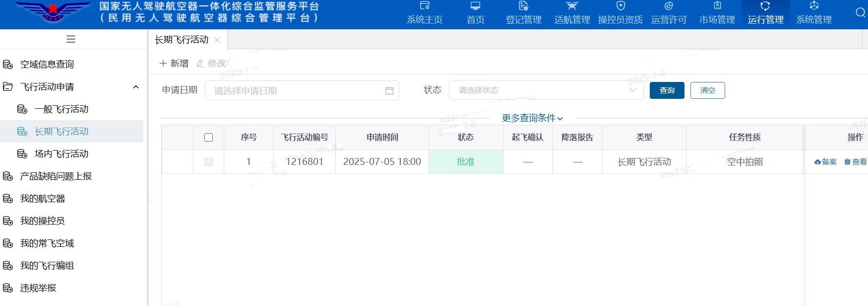Expand 更多查询条件 section
The height and width of the screenshot is (306, 868).
[532, 118]
